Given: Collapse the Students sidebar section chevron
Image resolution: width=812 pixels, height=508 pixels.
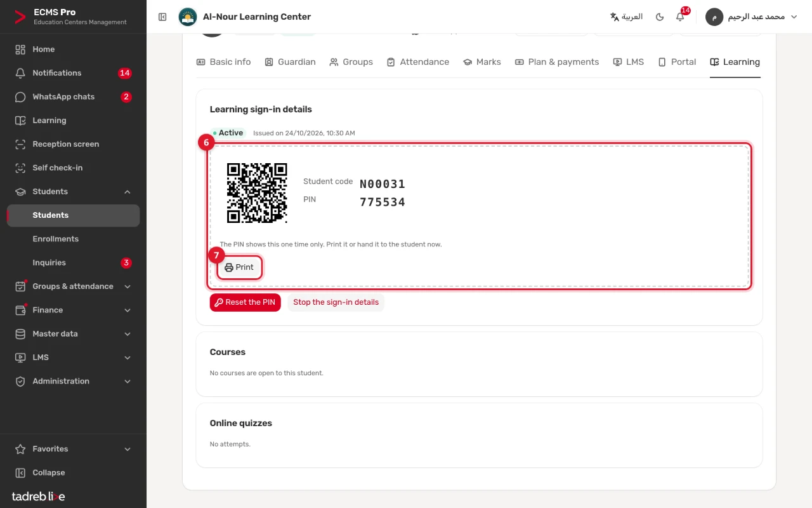Looking at the screenshot, I should 128,192.
